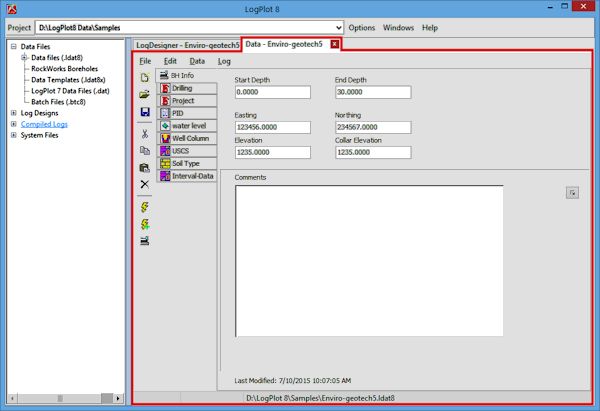Copy using the copy icon
The height and width of the screenshot is (411, 600).
145,150
